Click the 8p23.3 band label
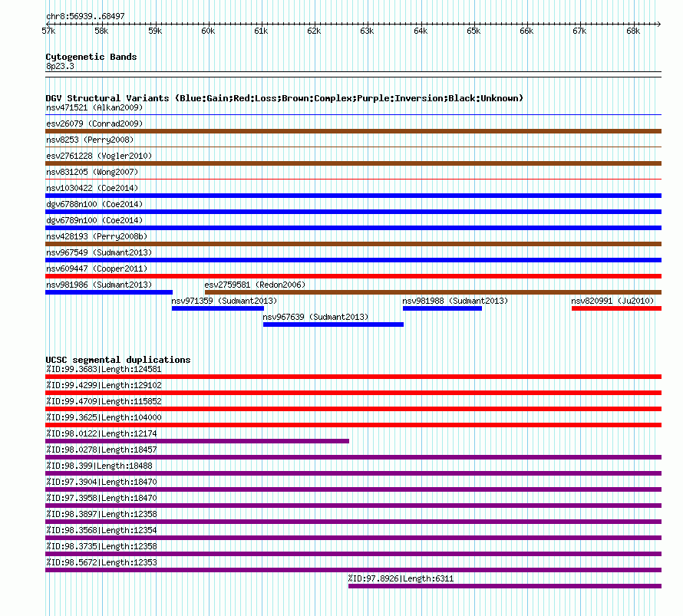Screen dimensions: 683x616 [60, 66]
